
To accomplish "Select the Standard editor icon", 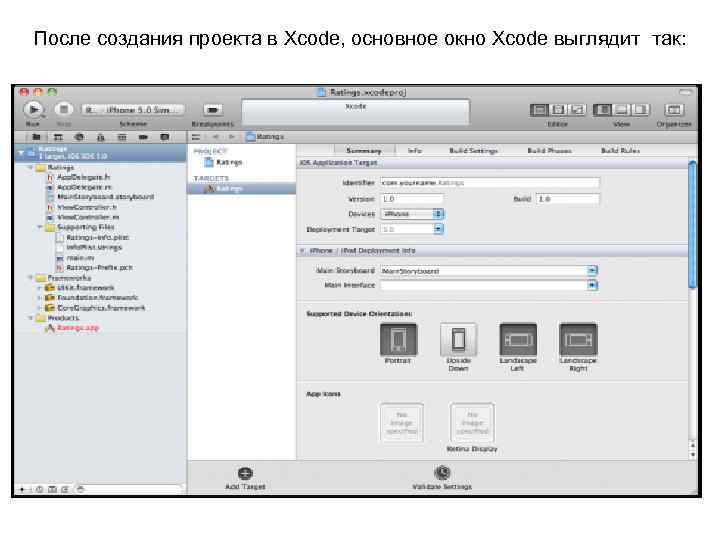I will pyautogui.click(x=540, y=110).
